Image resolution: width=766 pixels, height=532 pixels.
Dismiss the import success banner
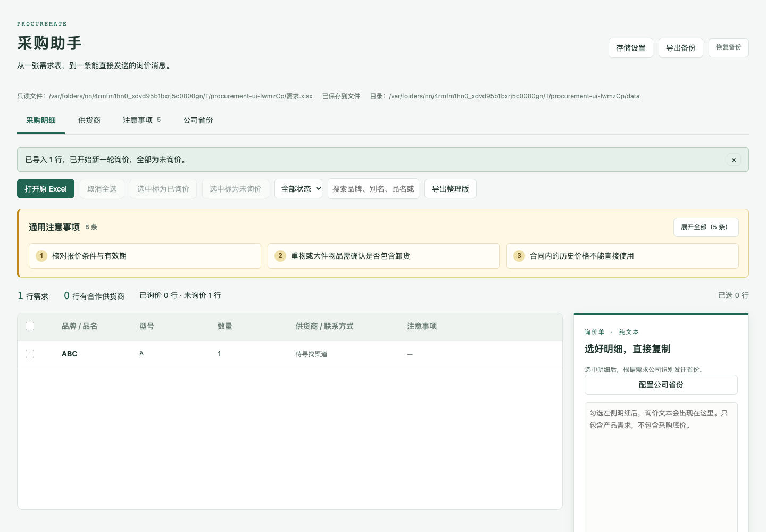(734, 160)
